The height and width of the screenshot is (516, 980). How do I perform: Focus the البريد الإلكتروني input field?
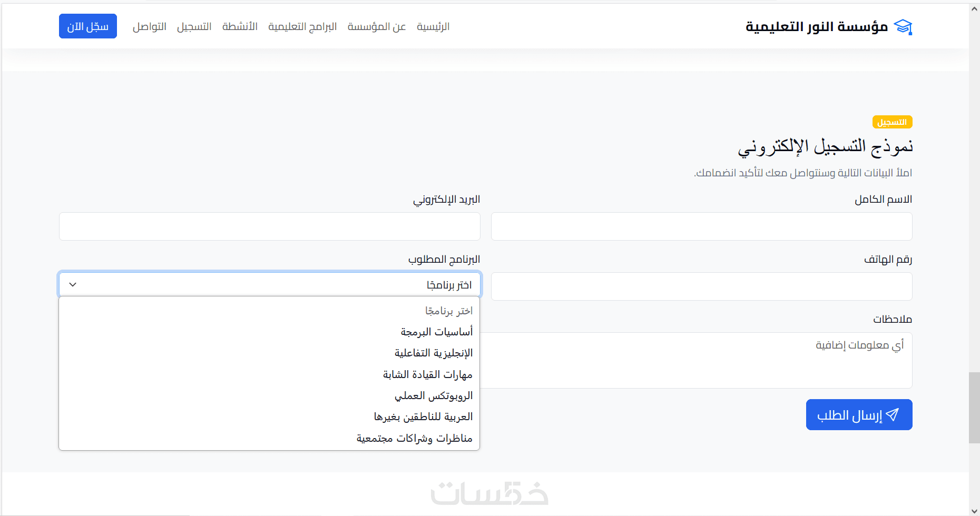(x=269, y=226)
